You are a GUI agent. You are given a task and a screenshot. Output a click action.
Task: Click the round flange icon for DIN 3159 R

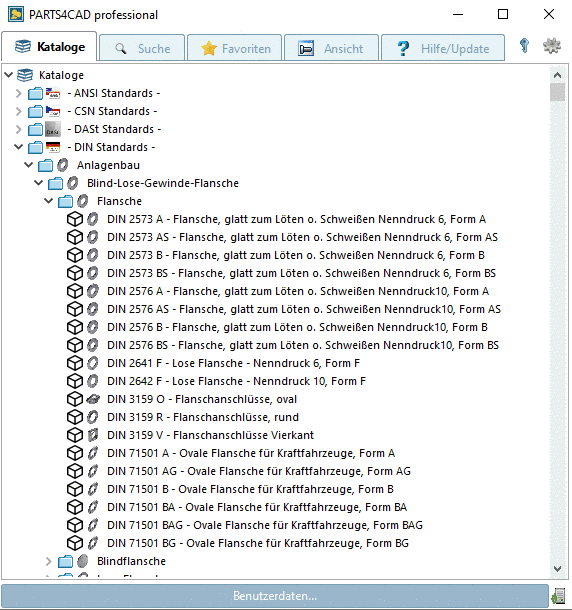[93, 417]
